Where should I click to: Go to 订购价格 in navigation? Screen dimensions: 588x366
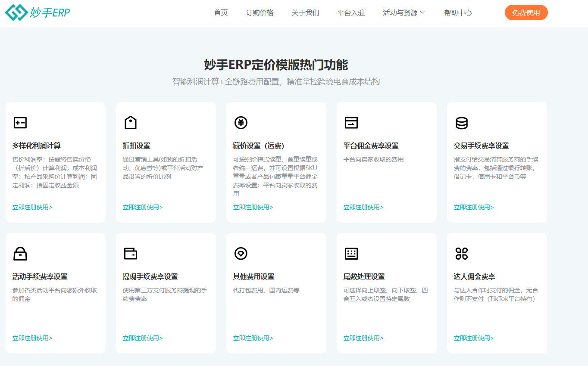point(260,13)
